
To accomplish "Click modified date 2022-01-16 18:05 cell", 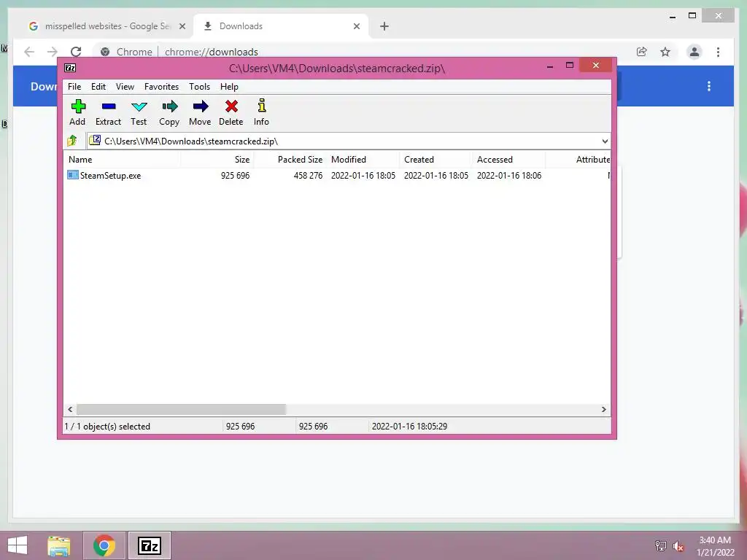I will click(x=363, y=175).
